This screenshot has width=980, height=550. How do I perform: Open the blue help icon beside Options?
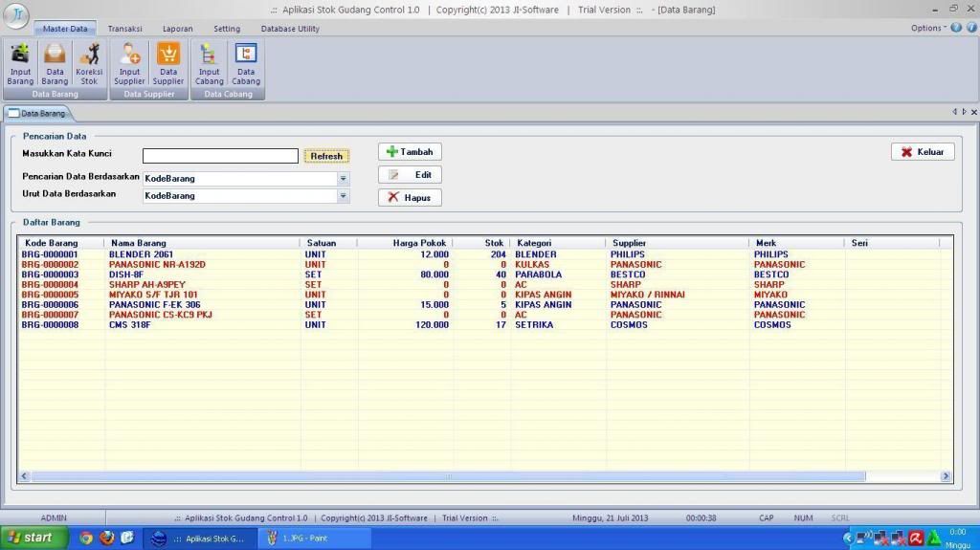click(x=956, y=28)
